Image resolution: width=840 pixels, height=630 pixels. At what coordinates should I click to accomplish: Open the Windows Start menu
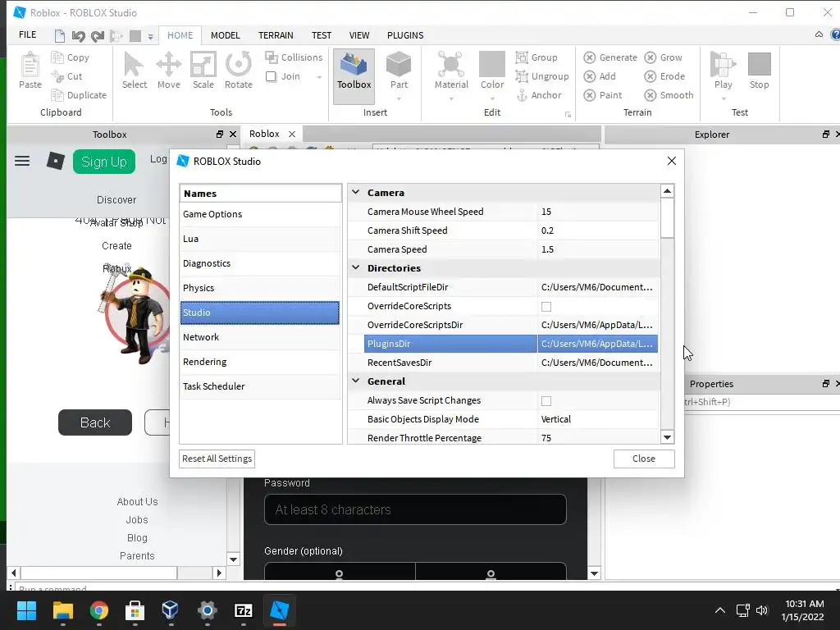tap(26, 610)
